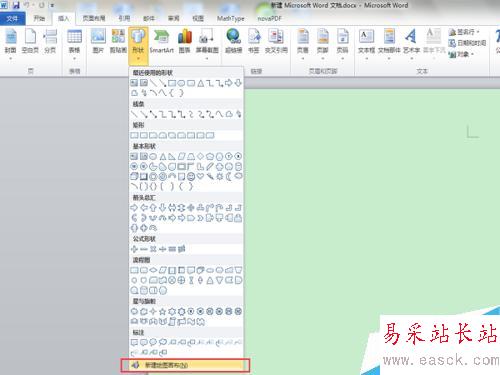Image resolution: width=500 pixels, height=375 pixels.
Task: Open the Object (对象) dropdown
Action: click(461, 54)
